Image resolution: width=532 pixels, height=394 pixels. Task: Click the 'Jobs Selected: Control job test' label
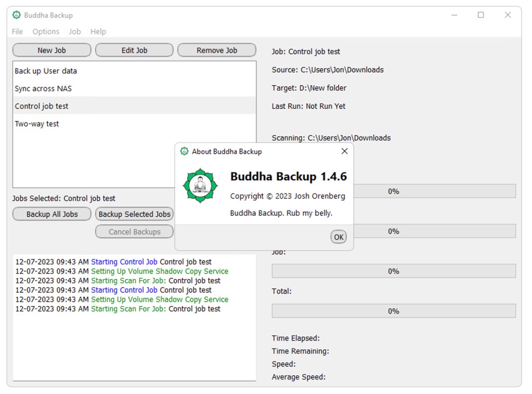64,199
